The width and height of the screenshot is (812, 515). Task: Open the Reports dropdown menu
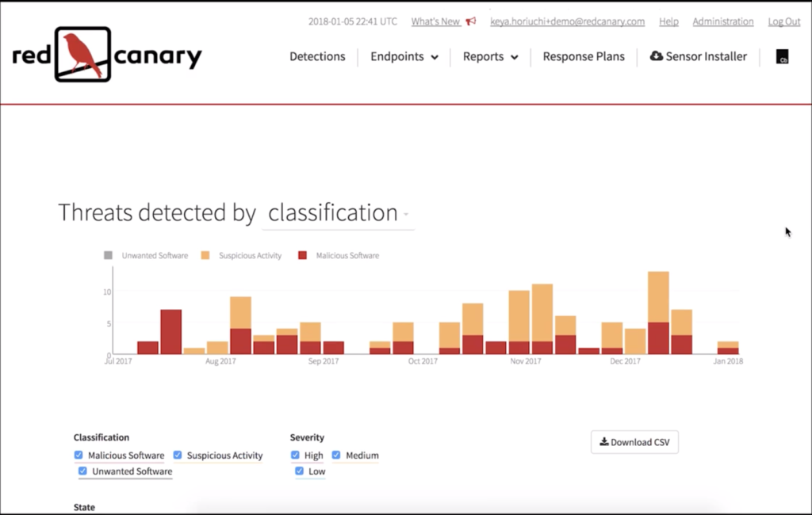pos(490,57)
